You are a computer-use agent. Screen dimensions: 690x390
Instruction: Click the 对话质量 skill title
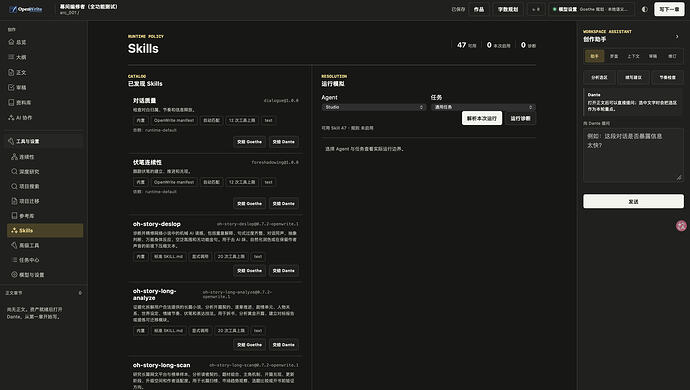coord(144,100)
